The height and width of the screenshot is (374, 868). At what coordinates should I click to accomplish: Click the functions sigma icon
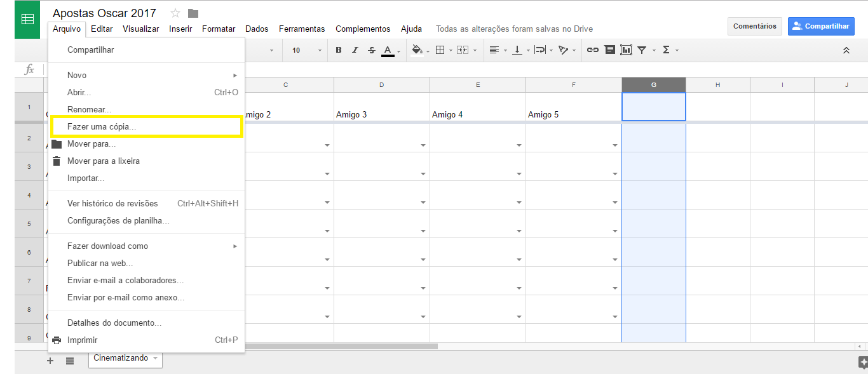click(666, 50)
